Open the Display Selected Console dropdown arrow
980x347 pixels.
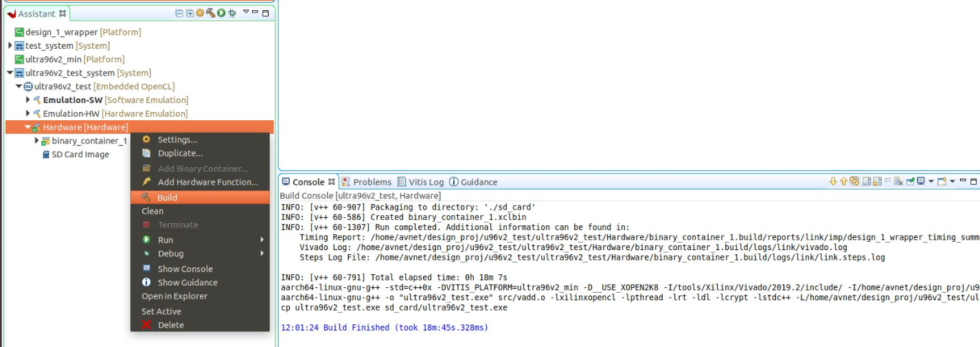pyautogui.click(x=931, y=181)
